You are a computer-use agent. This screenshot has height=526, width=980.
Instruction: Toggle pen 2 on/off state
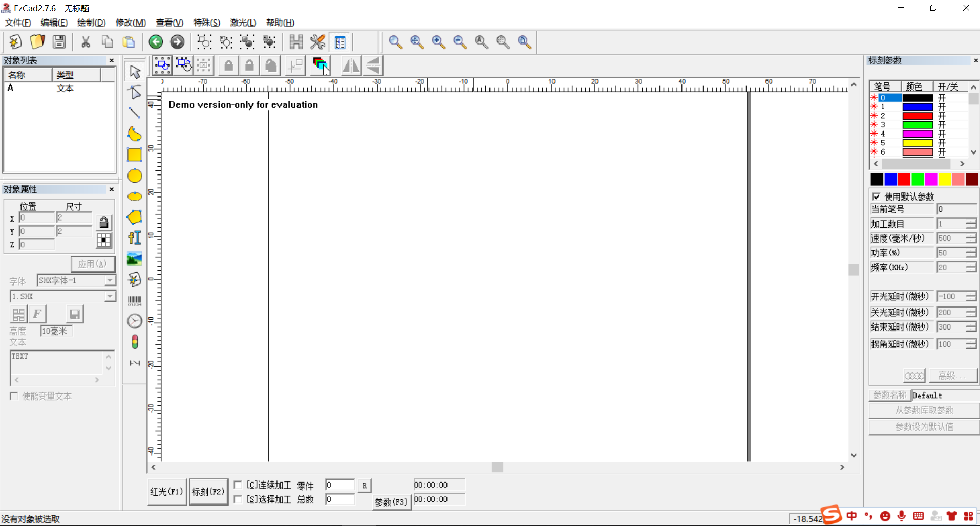pos(942,116)
